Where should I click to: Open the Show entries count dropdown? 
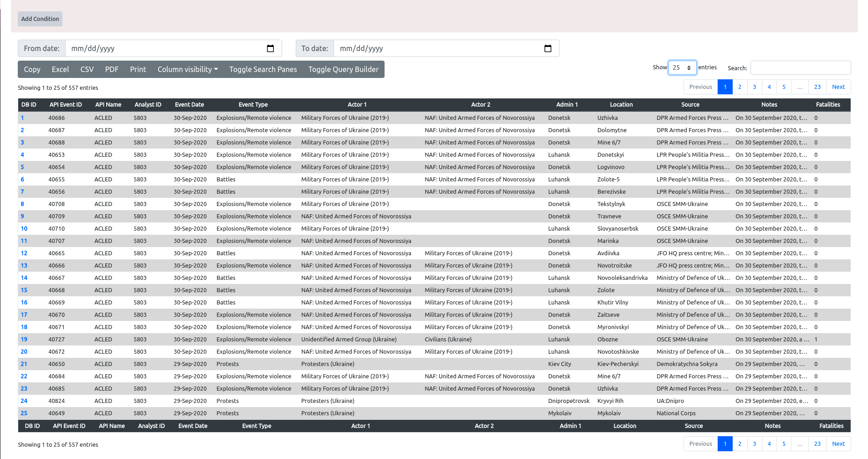click(682, 67)
